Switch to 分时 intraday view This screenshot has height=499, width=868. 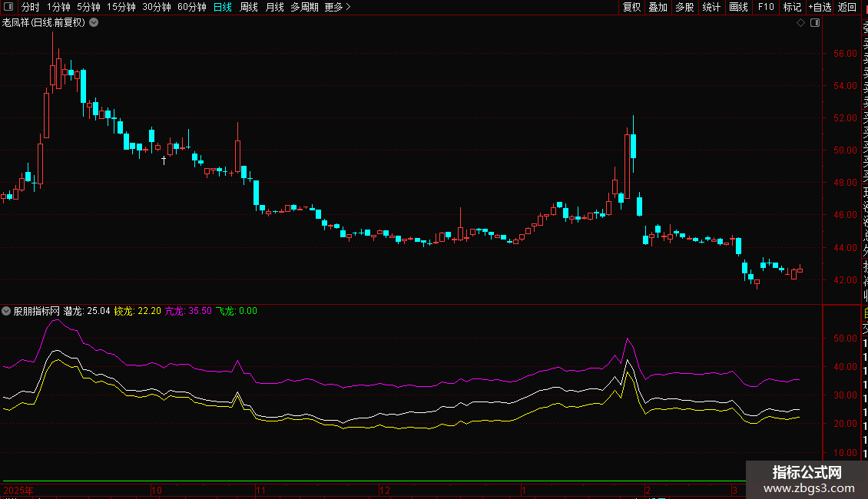click(30, 7)
